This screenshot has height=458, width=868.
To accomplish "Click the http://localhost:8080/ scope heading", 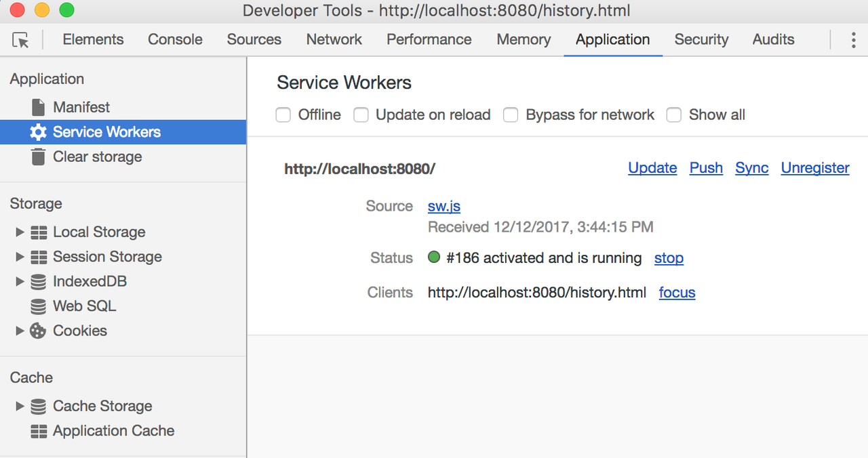I will (x=359, y=169).
